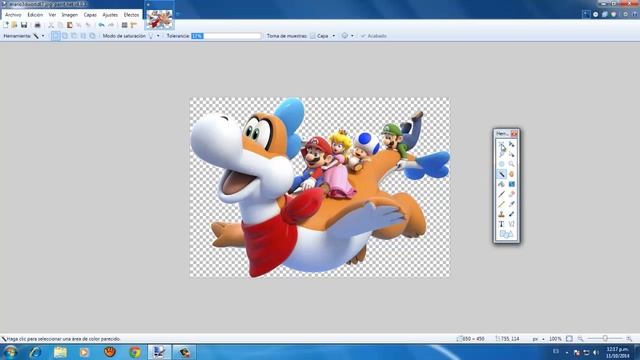Select the Line/Curve tool
This screenshot has width=640, height=360.
511,224
